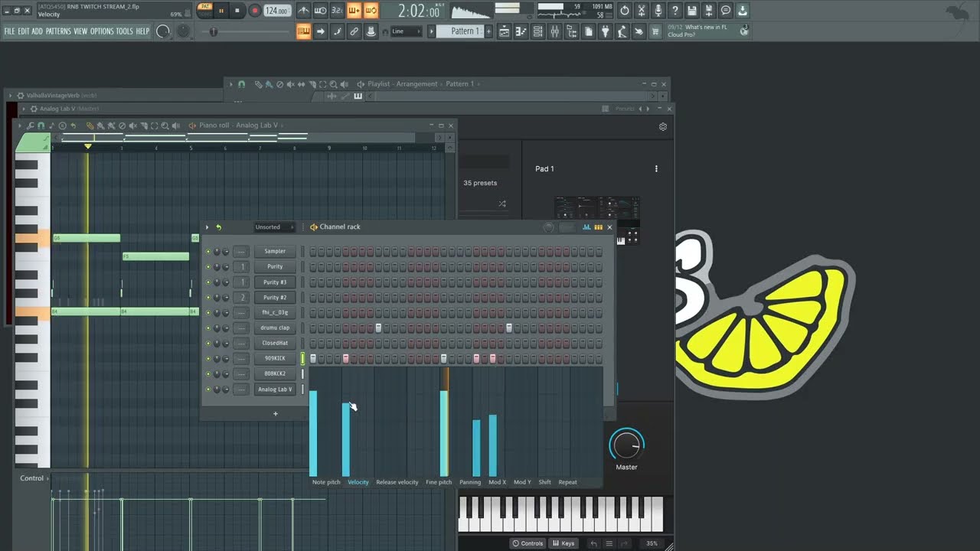The image size is (980, 551).
Task: Click the undo history circular arrow icon
Action: point(625,11)
